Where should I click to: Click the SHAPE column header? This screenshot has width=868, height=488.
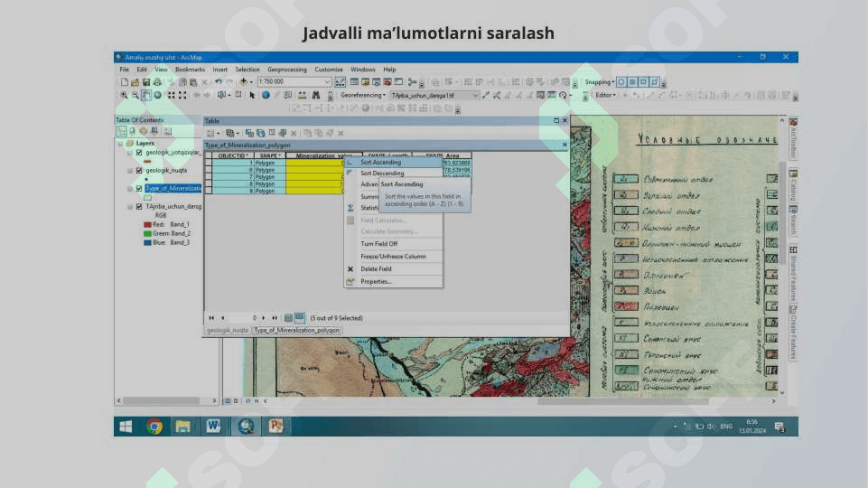(x=269, y=155)
